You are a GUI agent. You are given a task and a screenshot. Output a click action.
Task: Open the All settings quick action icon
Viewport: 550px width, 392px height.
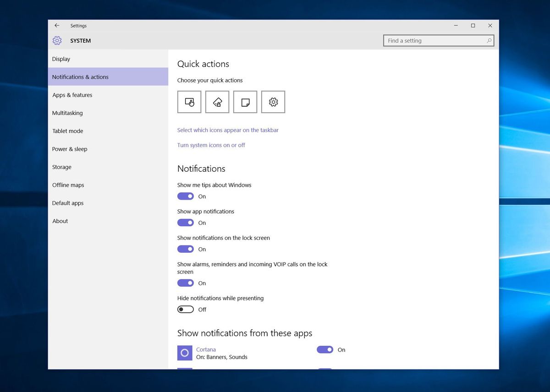point(273,102)
